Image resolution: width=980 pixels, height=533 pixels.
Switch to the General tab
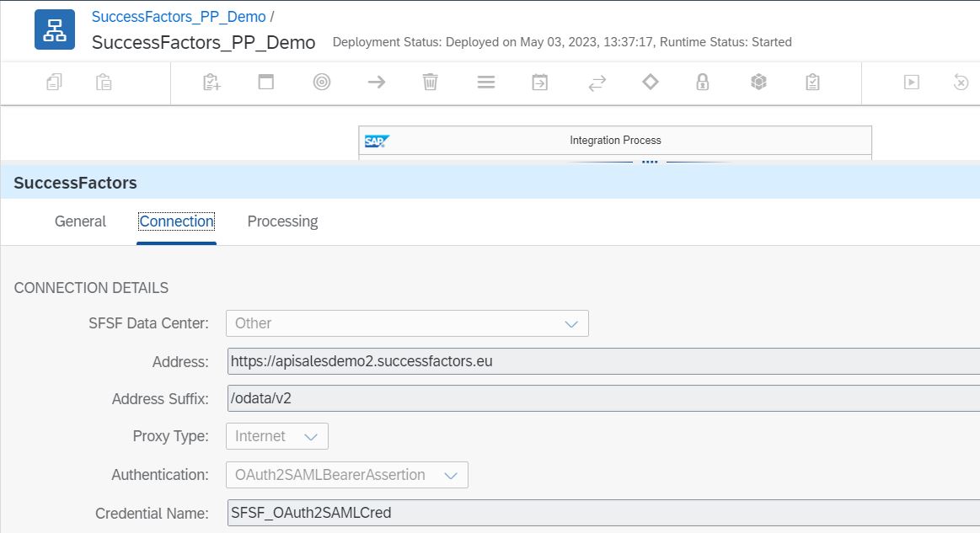[80, 221]
